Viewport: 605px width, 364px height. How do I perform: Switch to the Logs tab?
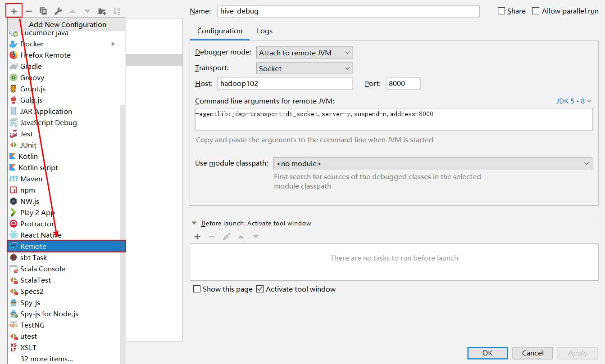264,31
